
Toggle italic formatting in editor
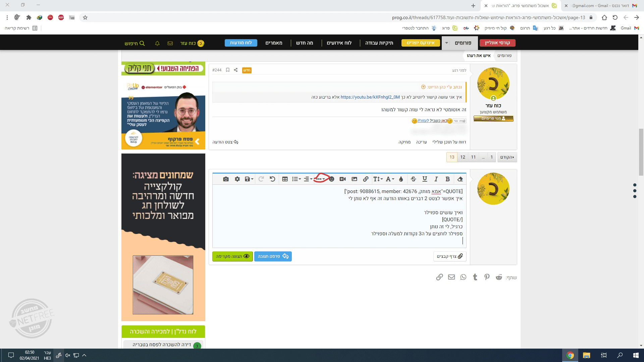pyautogui.click(x=436, y=179)
